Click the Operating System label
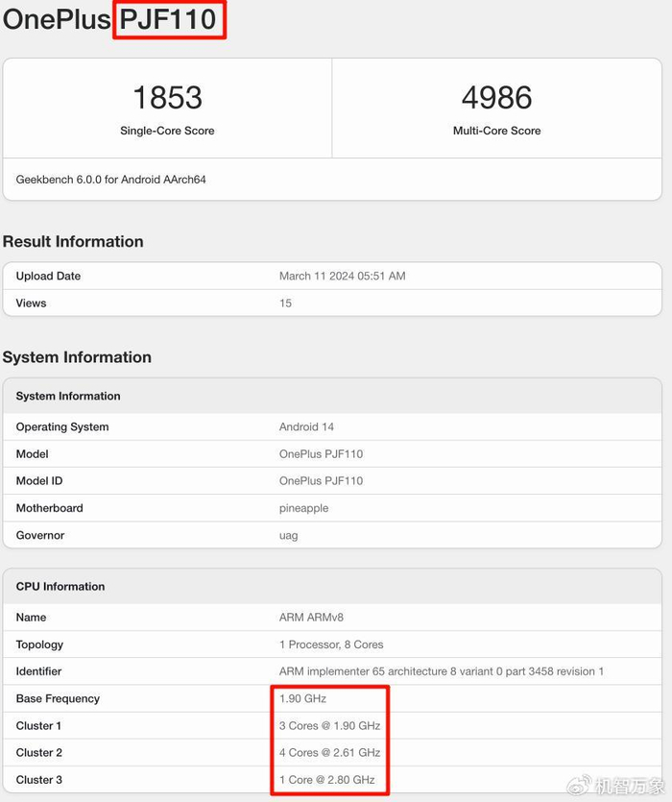Screen dimensions: 672x802 point(62,426)
